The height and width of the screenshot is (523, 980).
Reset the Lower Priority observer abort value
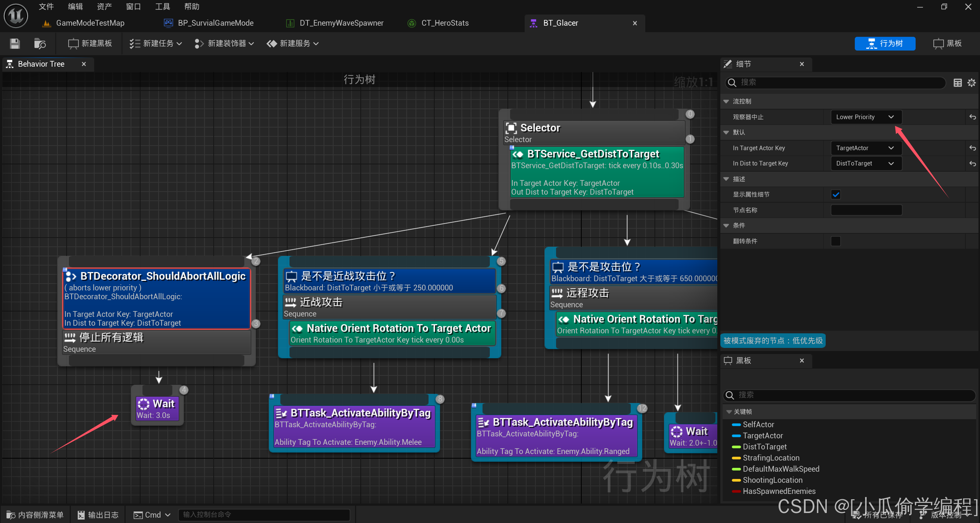[x=972, y=117]
